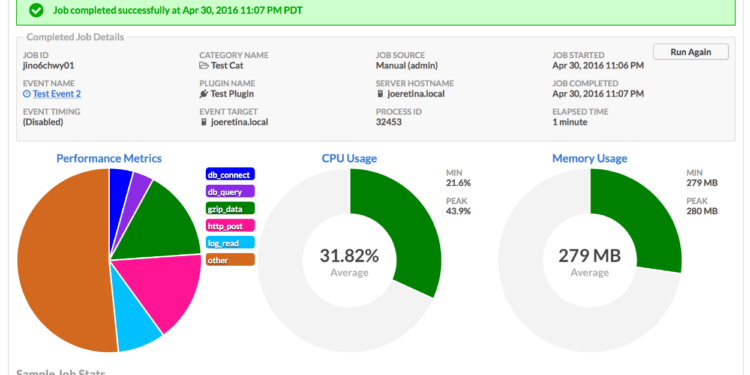This screenshot has width=750, height=375.
Task: Select the gzip_data legend swatch
Action: click(230, 209)
